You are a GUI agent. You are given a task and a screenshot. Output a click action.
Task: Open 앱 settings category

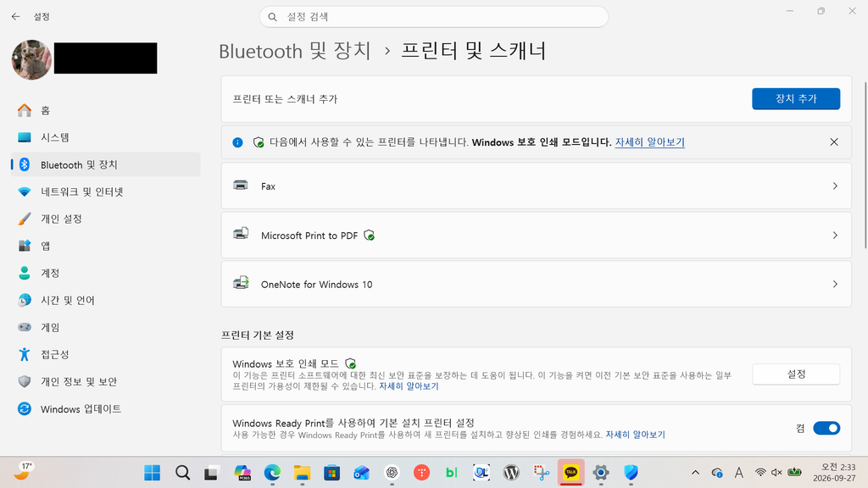coord(105,247)
